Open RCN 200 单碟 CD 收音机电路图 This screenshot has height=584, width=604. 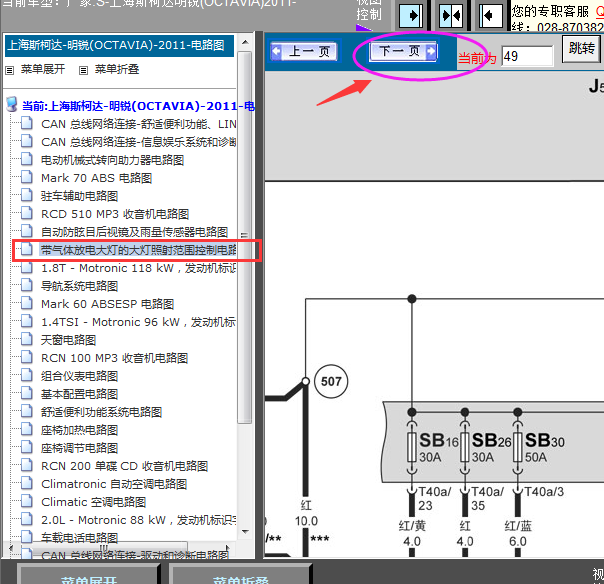tap(124, 466)
